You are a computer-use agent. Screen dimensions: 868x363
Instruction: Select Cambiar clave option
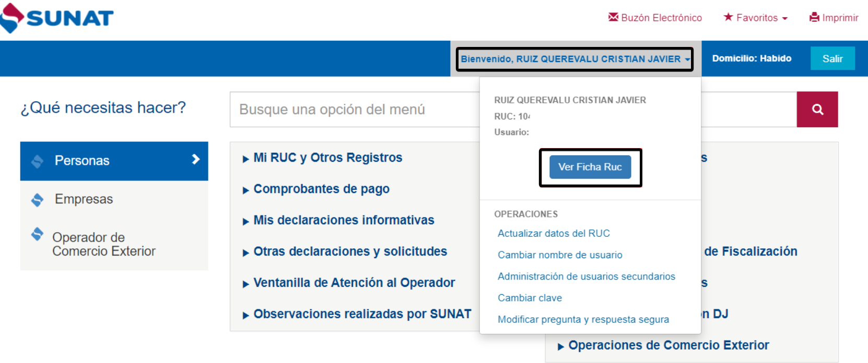pos(530,298)
